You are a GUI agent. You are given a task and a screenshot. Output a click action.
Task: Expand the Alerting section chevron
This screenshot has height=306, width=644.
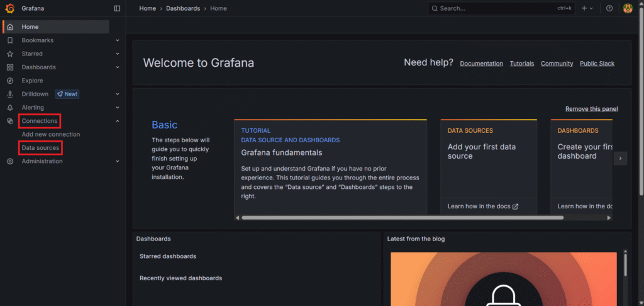(x=118, y=107)
